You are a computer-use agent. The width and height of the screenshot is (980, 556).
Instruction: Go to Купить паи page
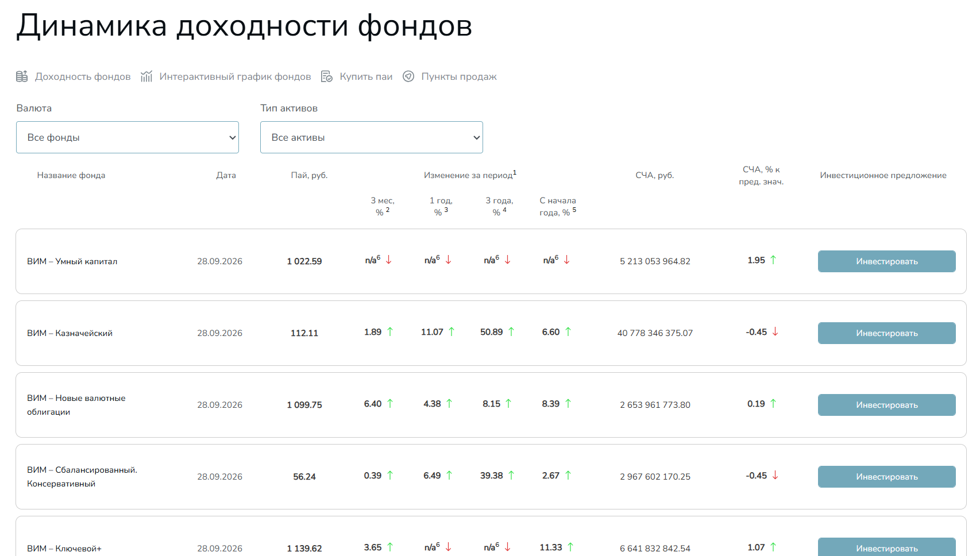366,76
